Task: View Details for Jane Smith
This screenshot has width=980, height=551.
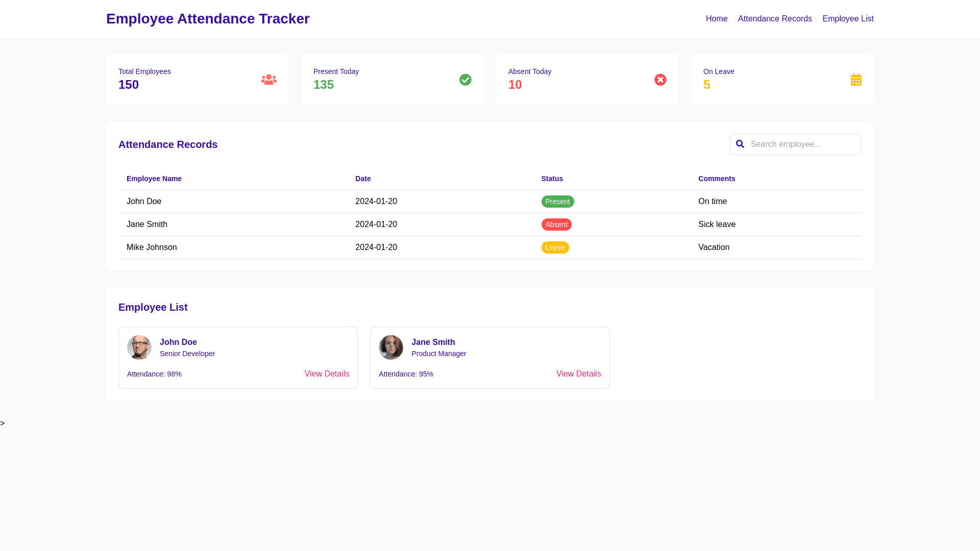Action: point(578,374)
